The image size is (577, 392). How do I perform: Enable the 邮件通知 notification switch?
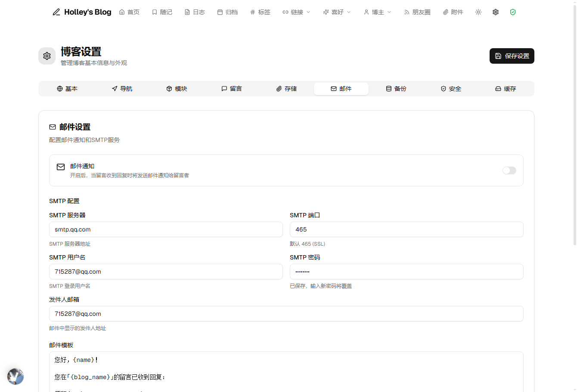(509, 170)
